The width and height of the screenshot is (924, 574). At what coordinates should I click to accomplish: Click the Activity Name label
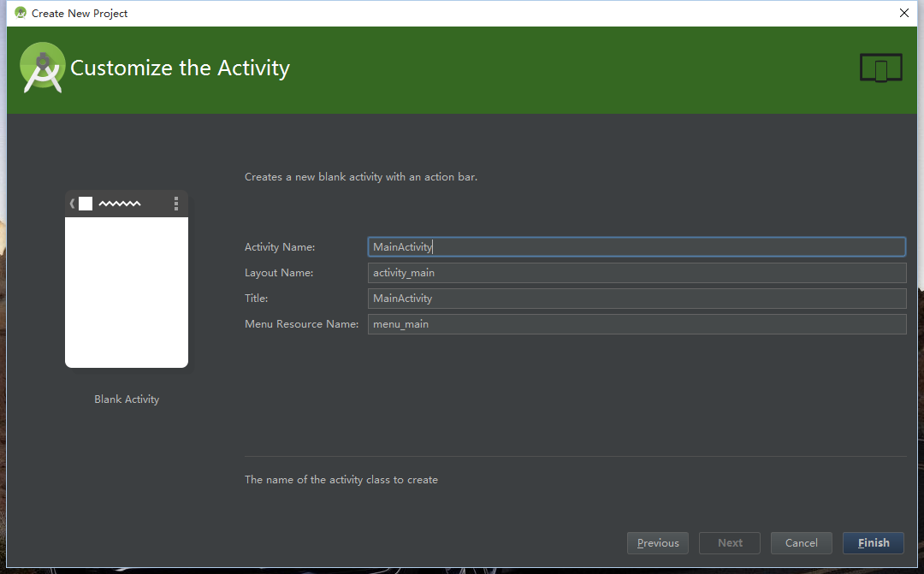pyautogui.click(x=280, y=247)
